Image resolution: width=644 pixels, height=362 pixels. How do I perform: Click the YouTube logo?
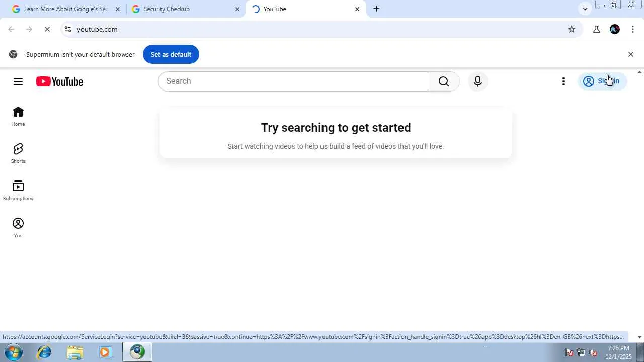59,81
